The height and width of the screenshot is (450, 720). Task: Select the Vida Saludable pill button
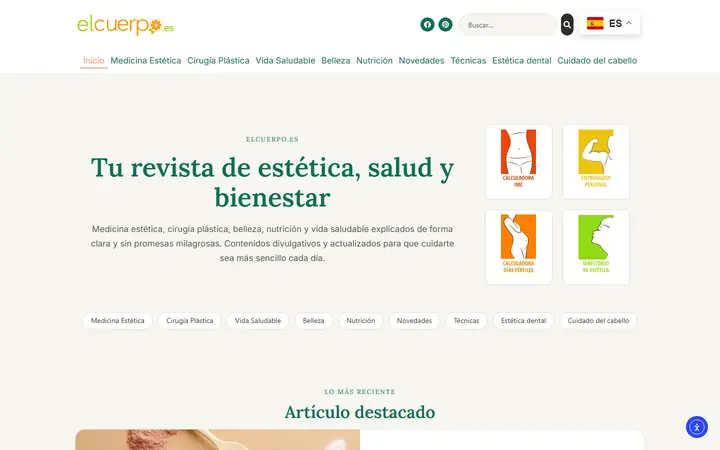[x=258, y=321]
